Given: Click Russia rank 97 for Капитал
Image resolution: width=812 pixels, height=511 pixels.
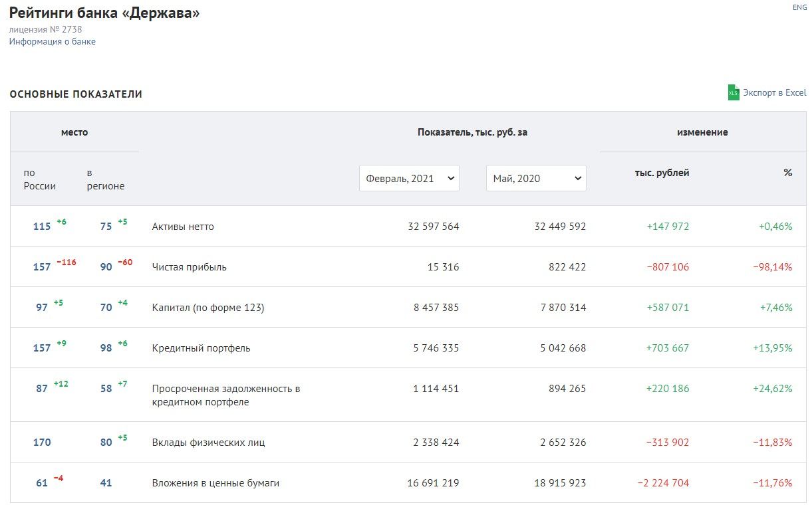Looking at the screenshot, I should [42, 308].
